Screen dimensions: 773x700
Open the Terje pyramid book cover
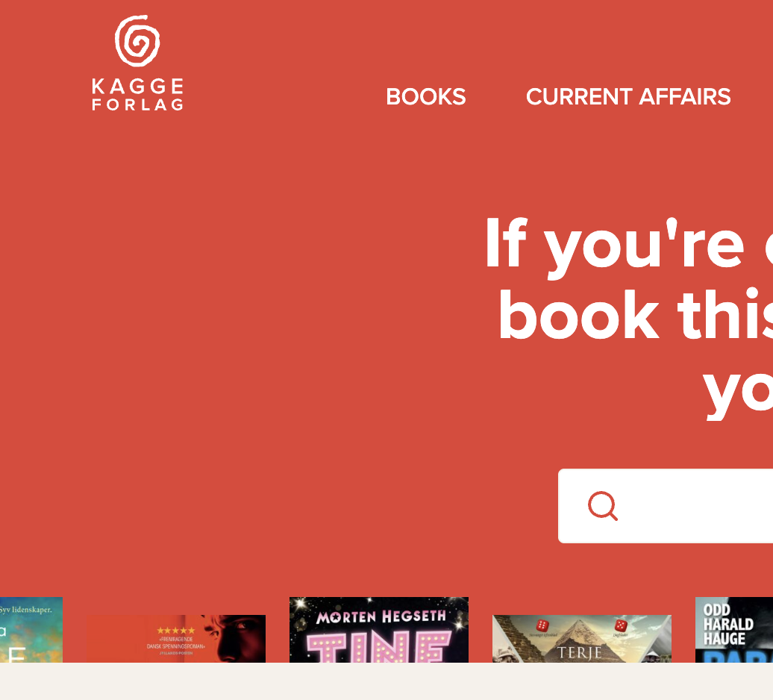pos(582,638)
